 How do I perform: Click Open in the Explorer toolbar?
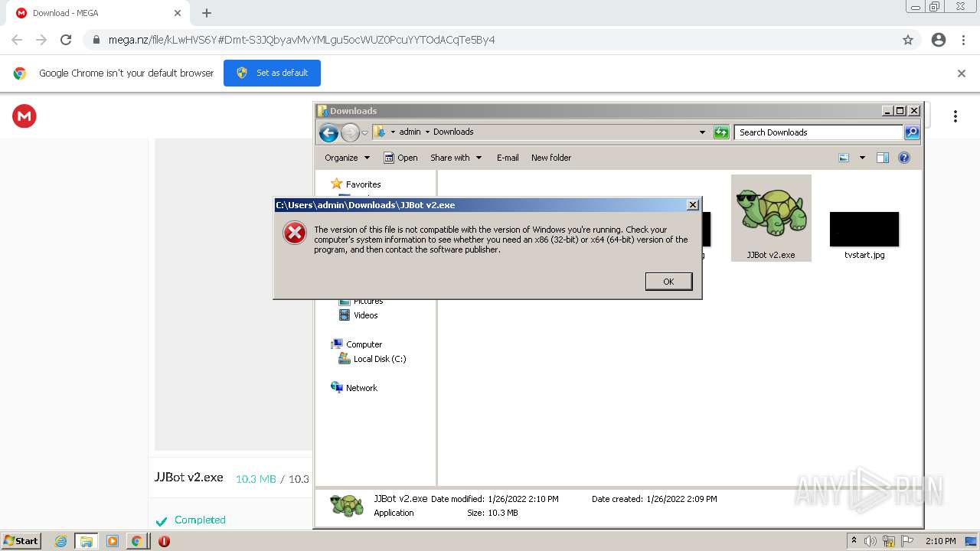pyautogui.click(x=400, y=158)
